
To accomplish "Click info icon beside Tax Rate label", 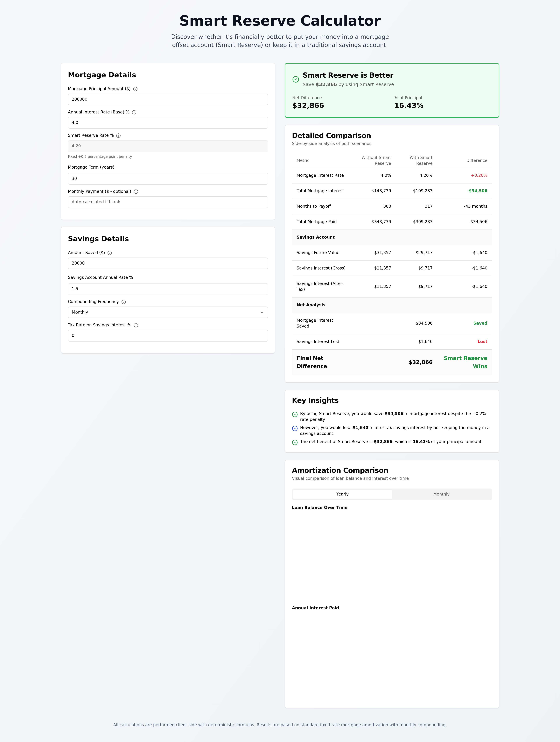I will (136, 325).
